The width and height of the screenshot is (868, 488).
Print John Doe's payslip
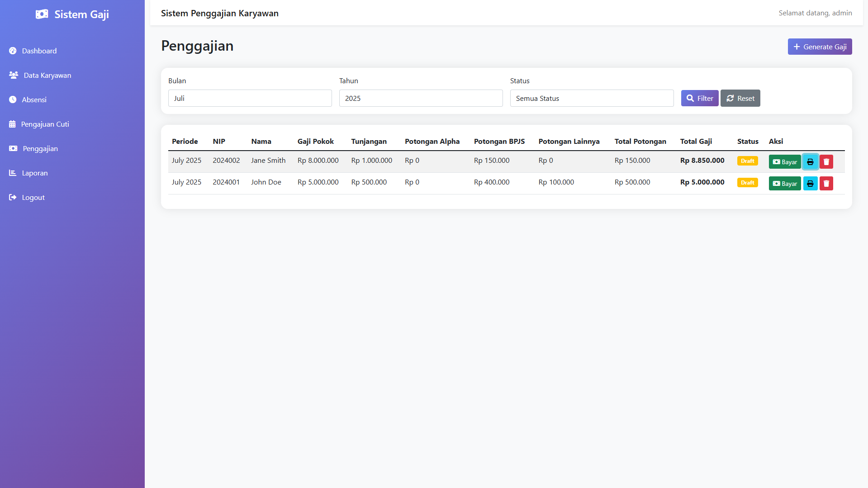(810, 184)
